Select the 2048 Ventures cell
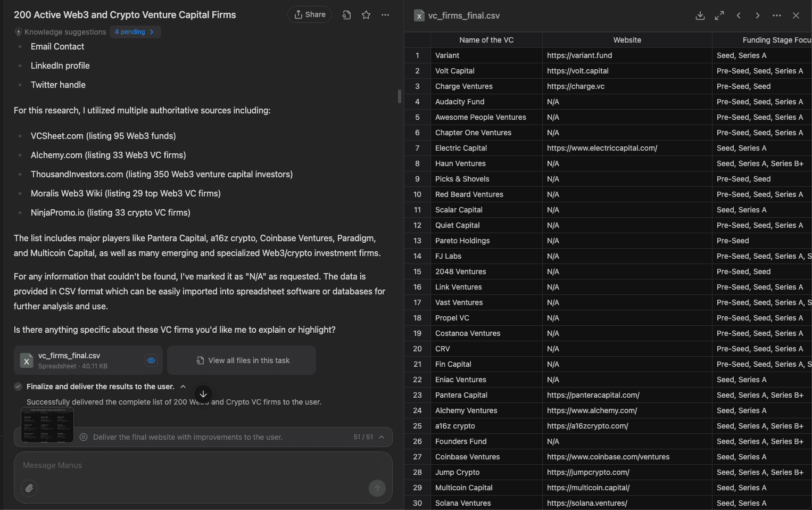812x510 pixels. tap(486, 272)
